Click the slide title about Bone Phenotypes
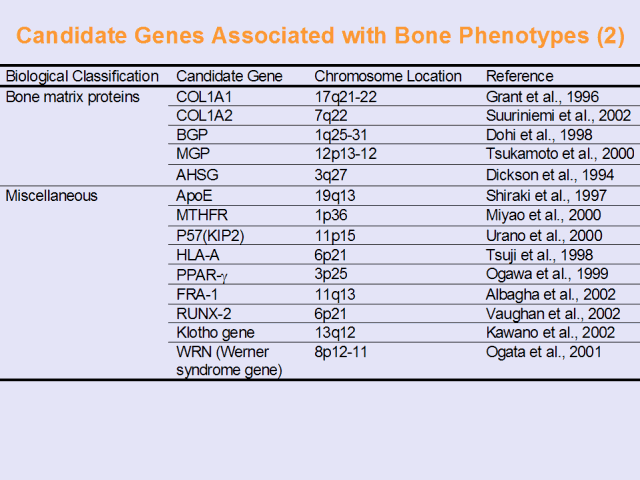This screenshot has height=480, width=640. pyautogui.click(x=320, y=37)
